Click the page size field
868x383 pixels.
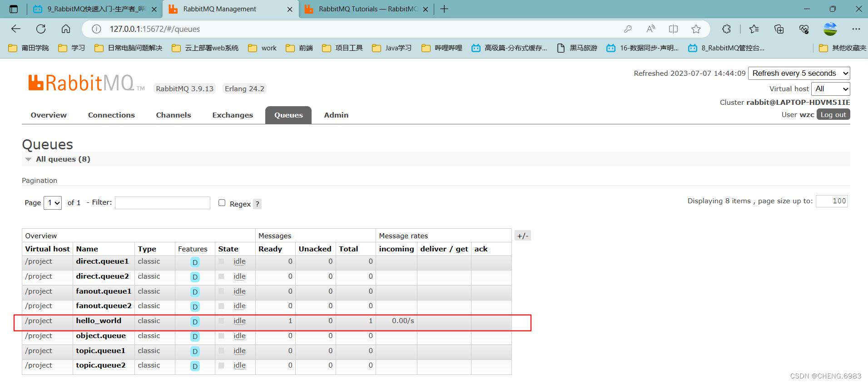[x=832, y=201]
